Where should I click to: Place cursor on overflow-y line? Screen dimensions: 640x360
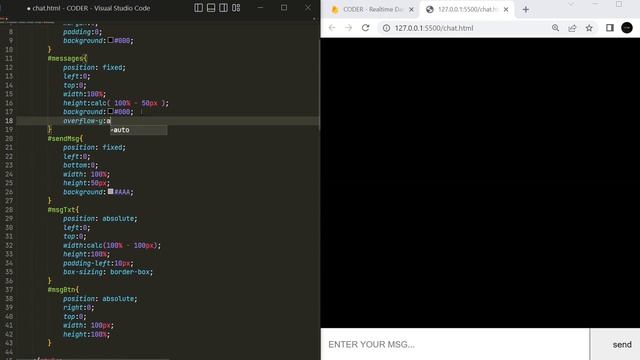click(167, 121)
